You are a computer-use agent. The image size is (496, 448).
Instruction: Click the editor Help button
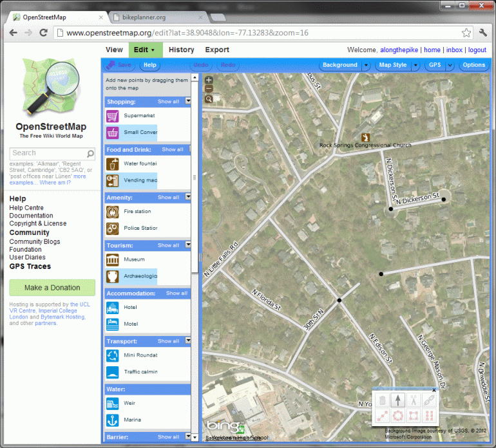150,65
